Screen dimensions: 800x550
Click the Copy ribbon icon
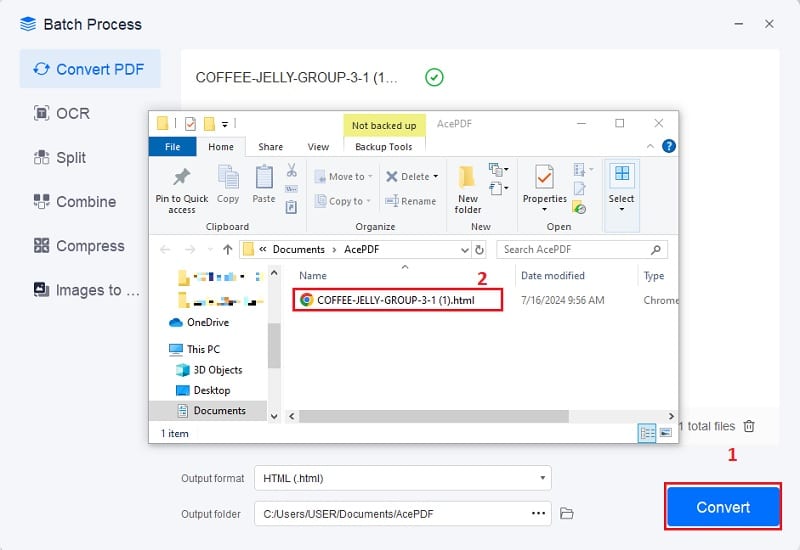(228, 184)
